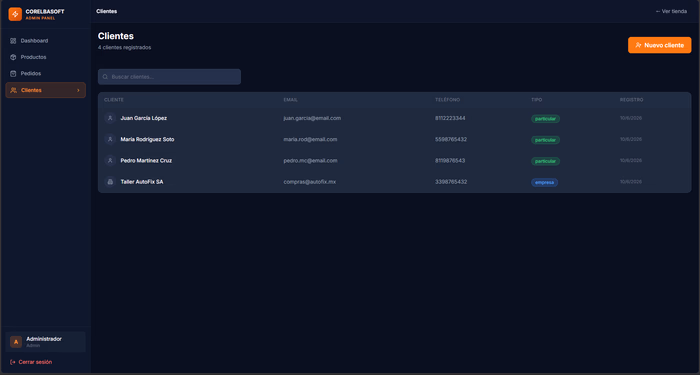Follow the Ver tienda link
Viewport: 700px width, 375px height.
pyautogui.click(x=671, y=12)
